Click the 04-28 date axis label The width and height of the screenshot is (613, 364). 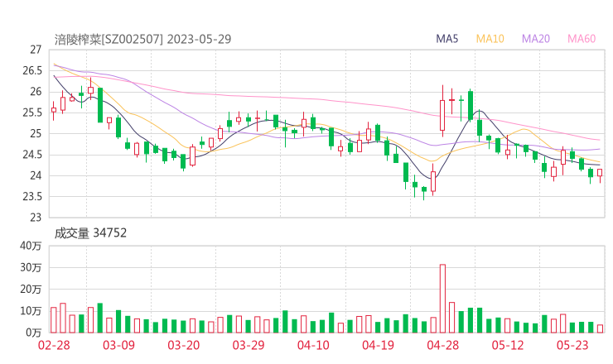tap(443, 345)
